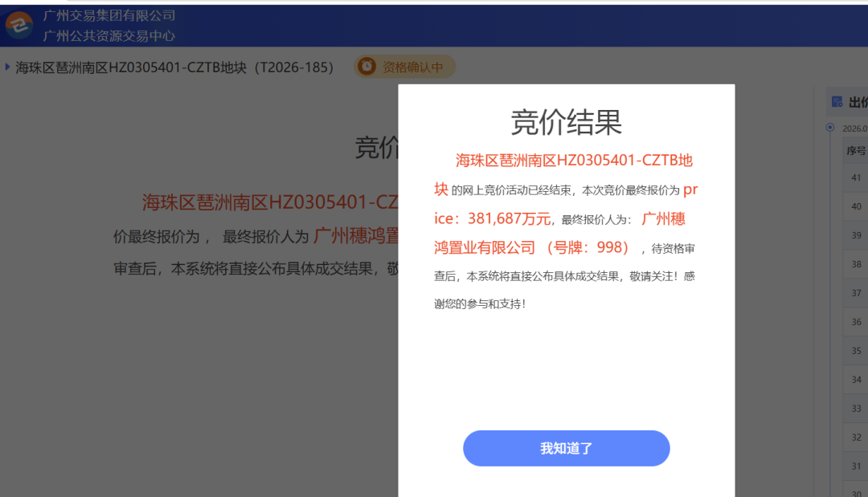Select bid row number 40
868x497 pixels.
point(857,206)
